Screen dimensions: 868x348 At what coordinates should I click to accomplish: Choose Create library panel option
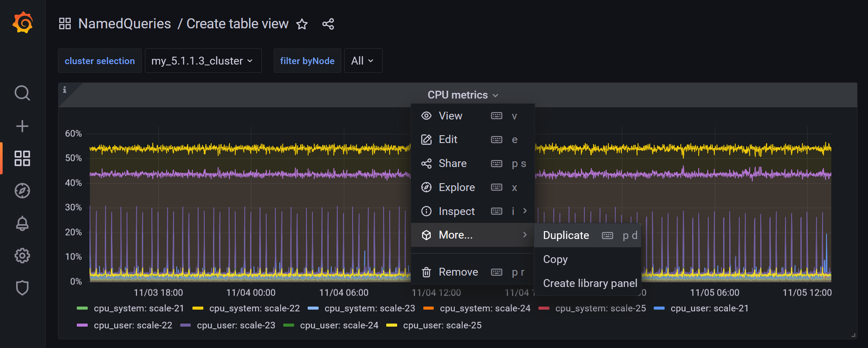pos(590,283)
